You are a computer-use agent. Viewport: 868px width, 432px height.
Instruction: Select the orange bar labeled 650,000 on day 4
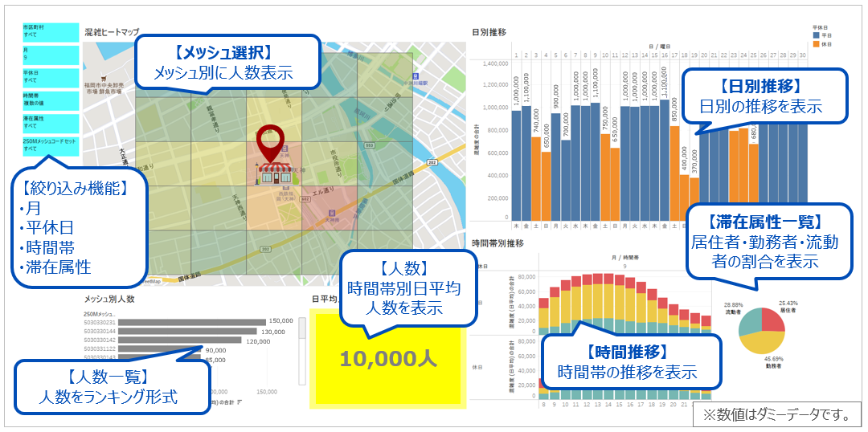[546, 186]
